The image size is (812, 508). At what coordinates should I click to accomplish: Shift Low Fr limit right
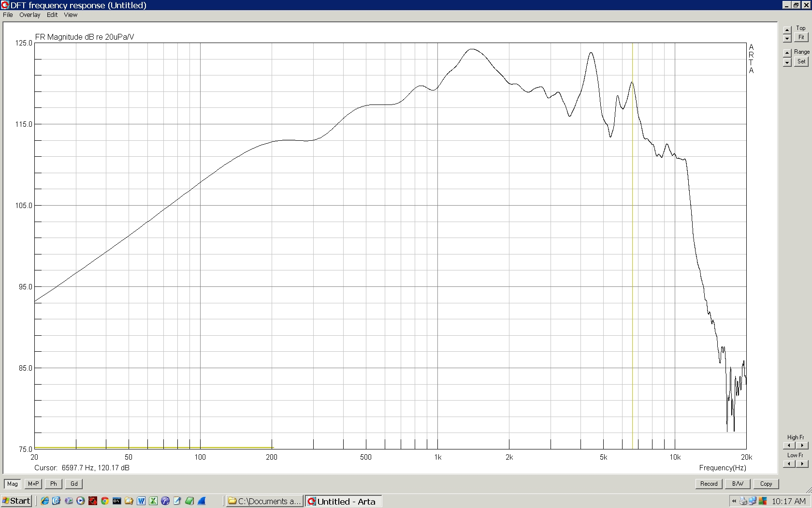click(801, 463)
